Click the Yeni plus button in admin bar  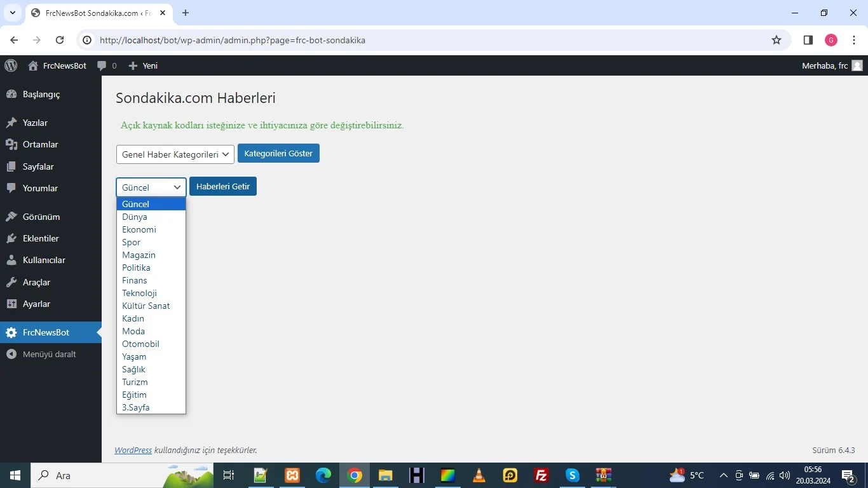click(143, 65)
